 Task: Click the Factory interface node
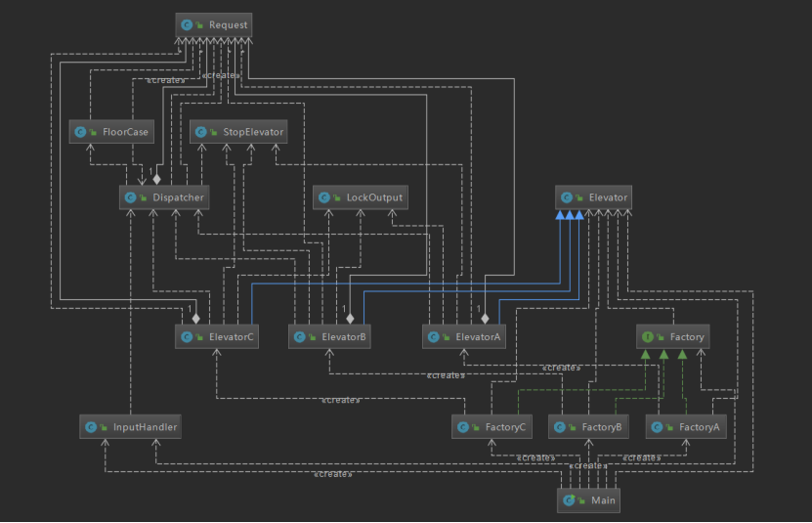[x=672, y=337]
